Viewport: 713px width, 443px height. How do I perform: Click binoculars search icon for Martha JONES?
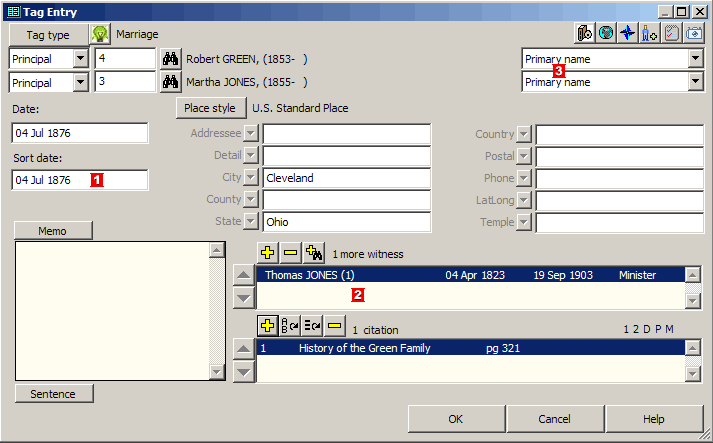pyautogui.click(x=171, y=82)
